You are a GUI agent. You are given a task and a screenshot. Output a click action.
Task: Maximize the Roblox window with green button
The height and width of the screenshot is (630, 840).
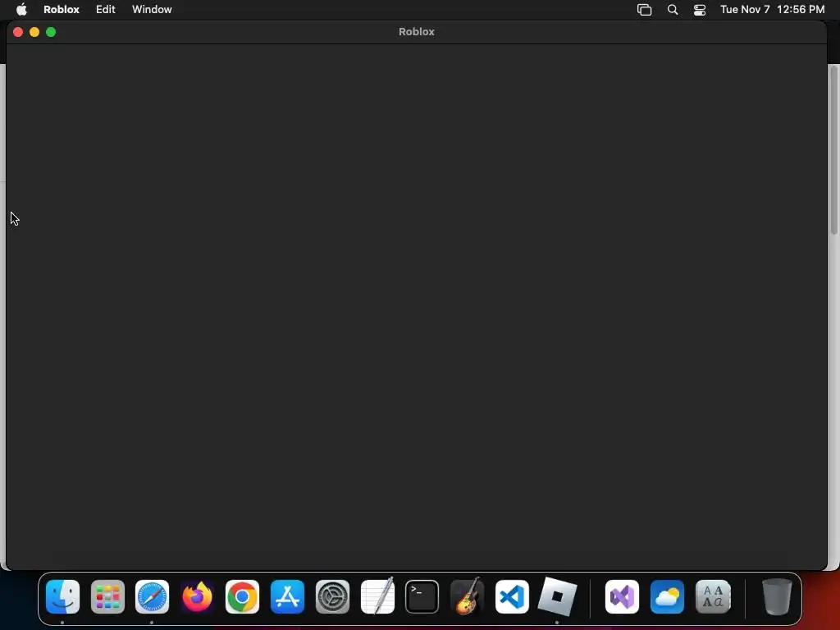pyautogui.click(x=51, y=32)
